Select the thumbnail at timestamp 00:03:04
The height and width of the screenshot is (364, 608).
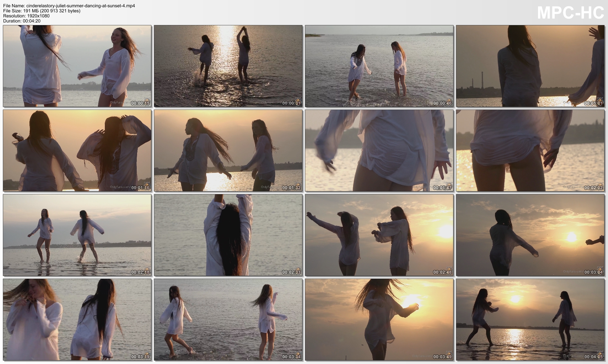coord(530,235)
